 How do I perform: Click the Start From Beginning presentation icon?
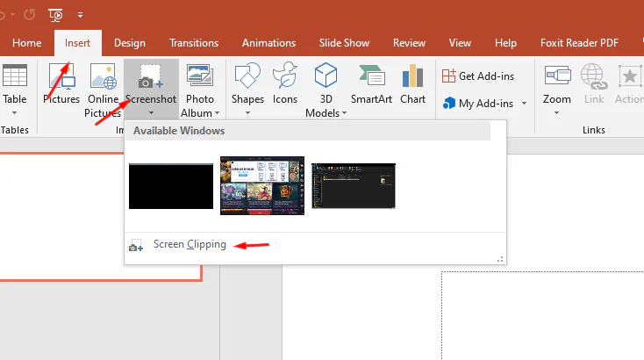55,15
